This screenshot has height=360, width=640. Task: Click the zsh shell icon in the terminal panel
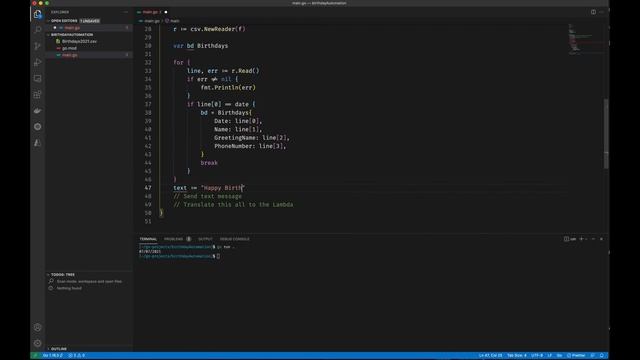tap(570, 239)
